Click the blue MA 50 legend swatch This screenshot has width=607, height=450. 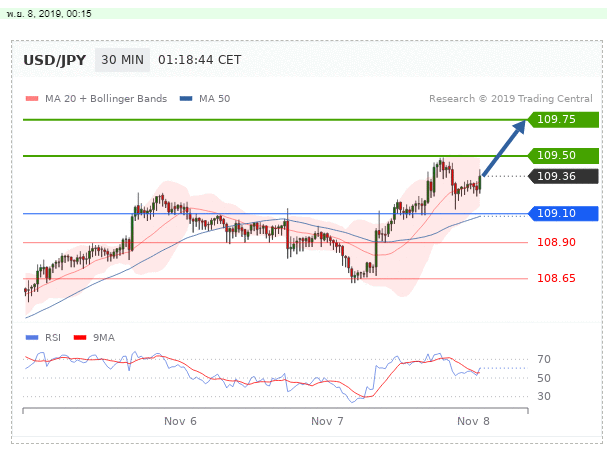coord(186,99)
